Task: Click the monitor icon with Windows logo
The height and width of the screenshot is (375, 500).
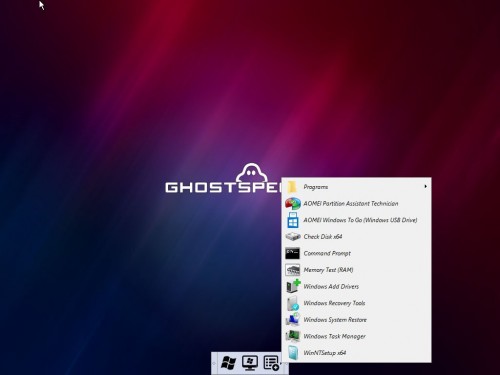Action: (x=250, y=363)
